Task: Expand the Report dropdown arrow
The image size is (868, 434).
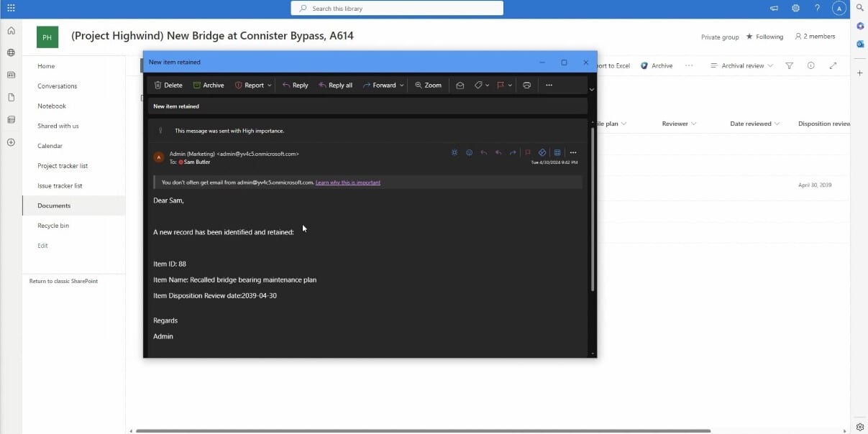Action: 270,85
